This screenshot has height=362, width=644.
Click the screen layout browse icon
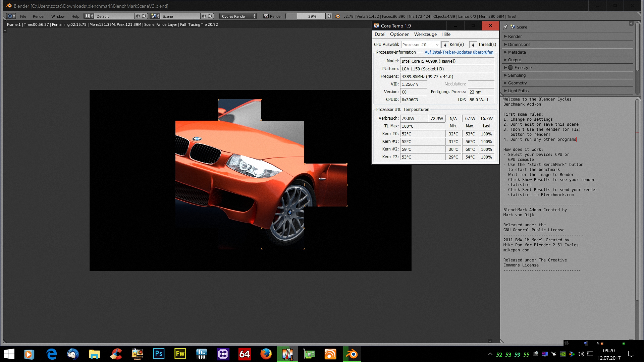(x=89, y=16)
